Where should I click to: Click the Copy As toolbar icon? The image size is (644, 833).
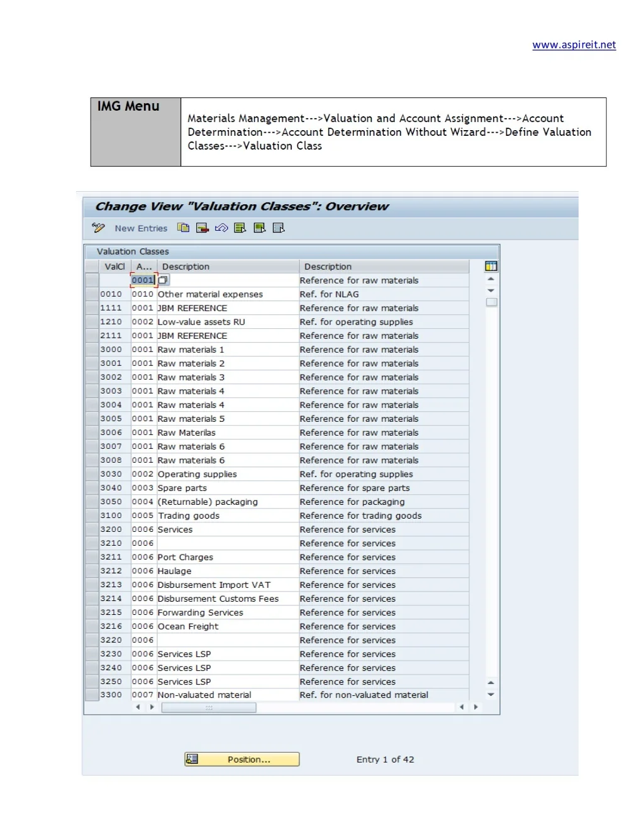[183, 228]
